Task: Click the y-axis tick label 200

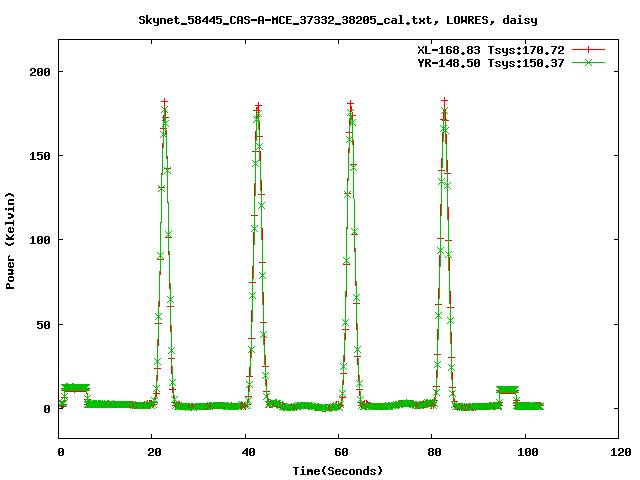Action: pyautogui.click(x=40, y=72)
